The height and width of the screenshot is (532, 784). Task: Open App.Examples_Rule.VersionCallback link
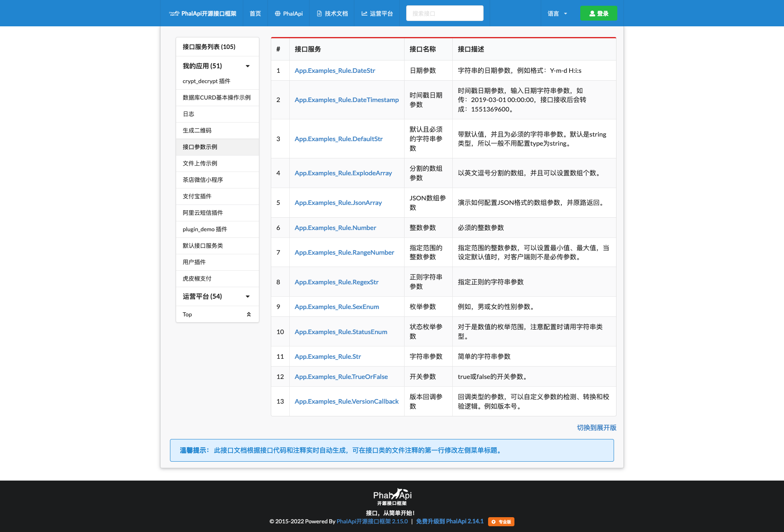coord(347,401)
